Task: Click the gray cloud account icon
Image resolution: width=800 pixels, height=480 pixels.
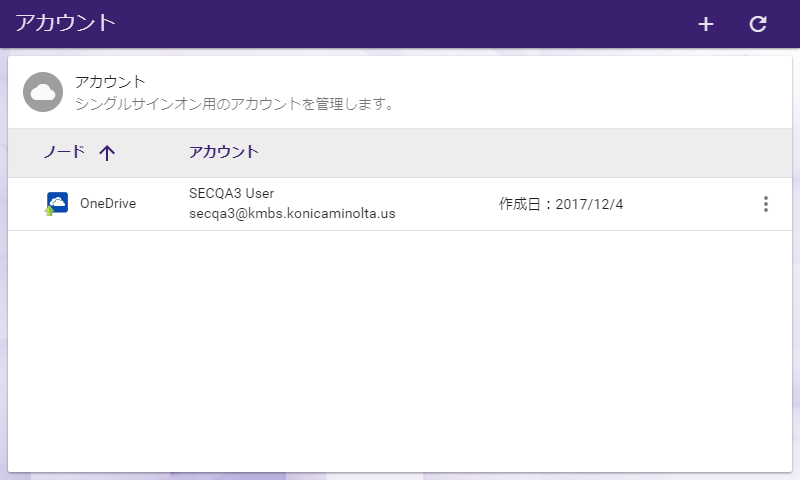Action: click(43, 92)
